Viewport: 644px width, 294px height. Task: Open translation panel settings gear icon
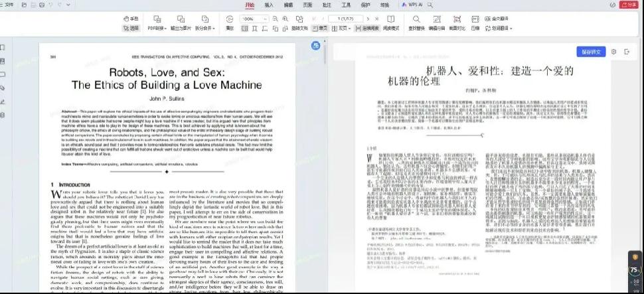614,52
